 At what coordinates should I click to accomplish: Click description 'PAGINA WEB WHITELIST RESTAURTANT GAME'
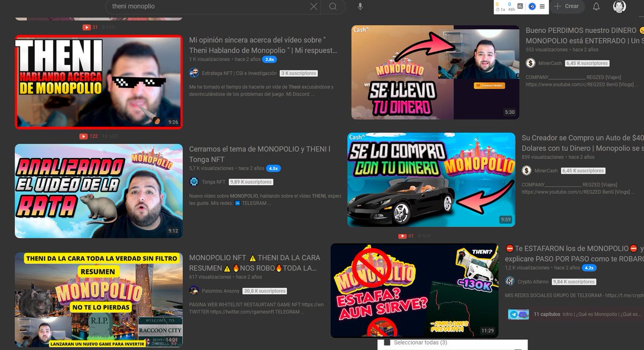[257, 308]
